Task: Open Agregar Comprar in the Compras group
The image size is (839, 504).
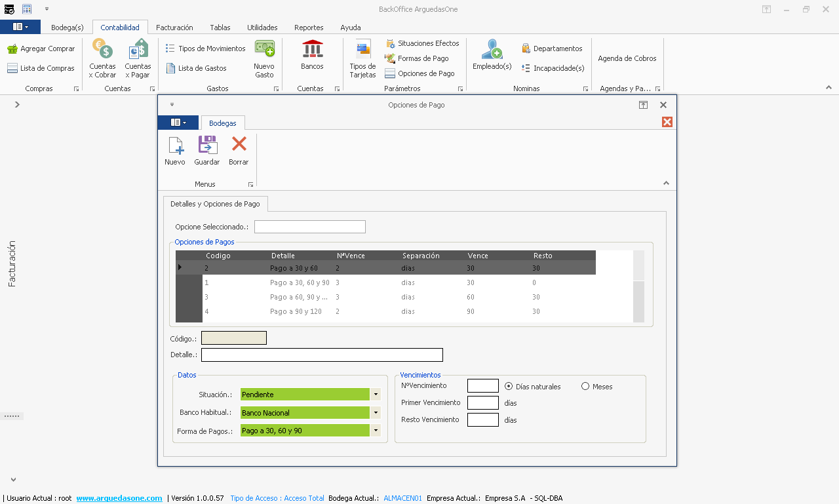Action: [41, 48]
